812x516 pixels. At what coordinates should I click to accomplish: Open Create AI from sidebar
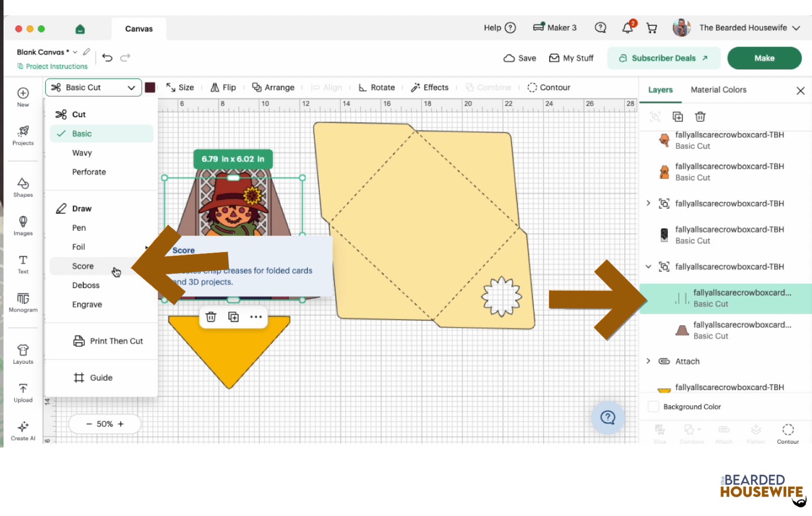(23, 431)
